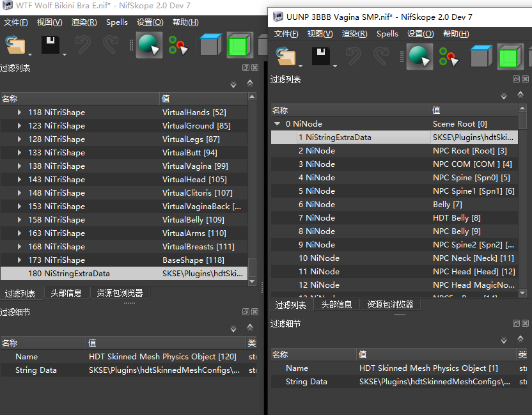Click double-chevron down in left details panel

pyautogui.click(x=233, y=329)
